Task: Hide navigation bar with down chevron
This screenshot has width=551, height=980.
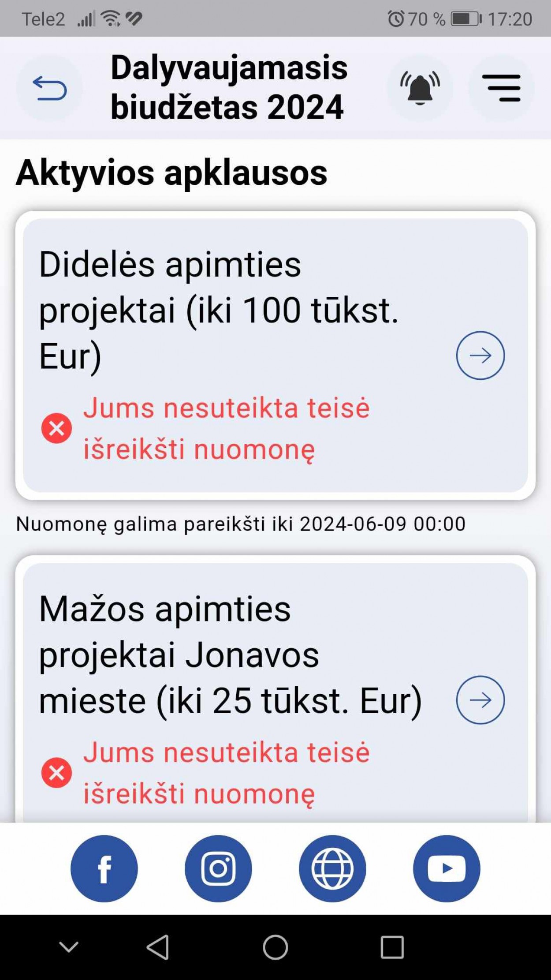Action: pyautogui.click(x=69, y=947)
